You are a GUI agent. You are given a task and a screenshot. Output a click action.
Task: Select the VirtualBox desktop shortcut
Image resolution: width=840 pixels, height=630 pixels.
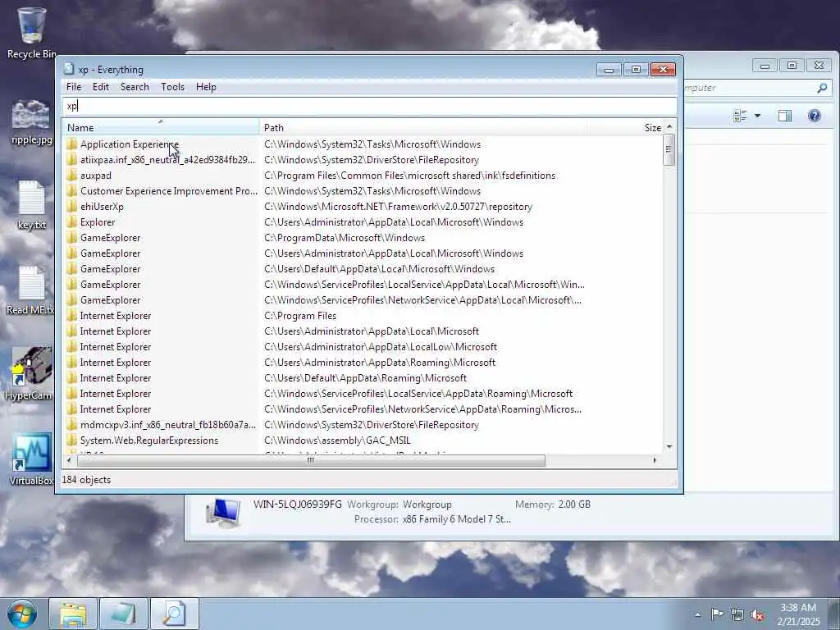[x=31, y=459]
